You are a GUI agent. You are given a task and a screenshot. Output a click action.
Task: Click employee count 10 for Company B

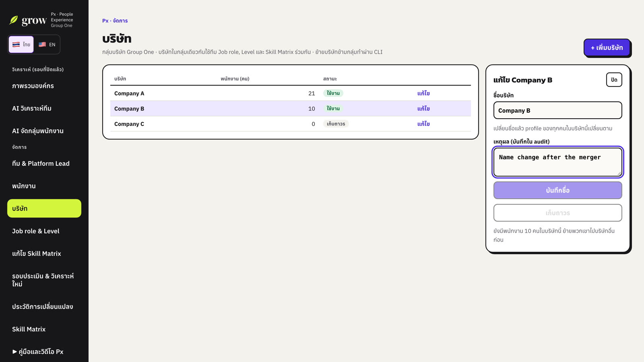click(312, 109)
